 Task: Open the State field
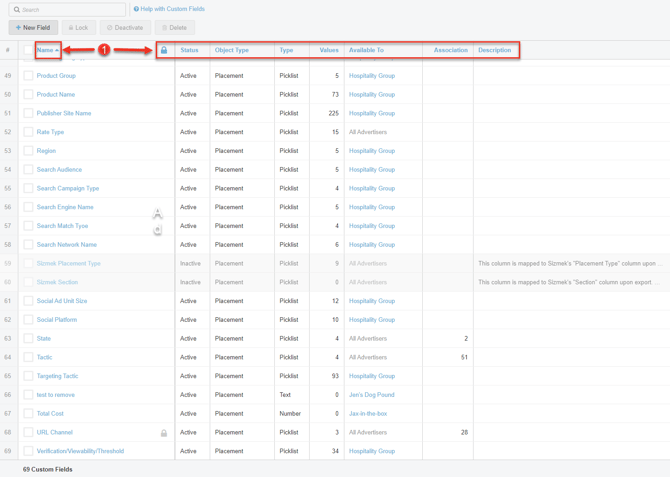(44, 339)
